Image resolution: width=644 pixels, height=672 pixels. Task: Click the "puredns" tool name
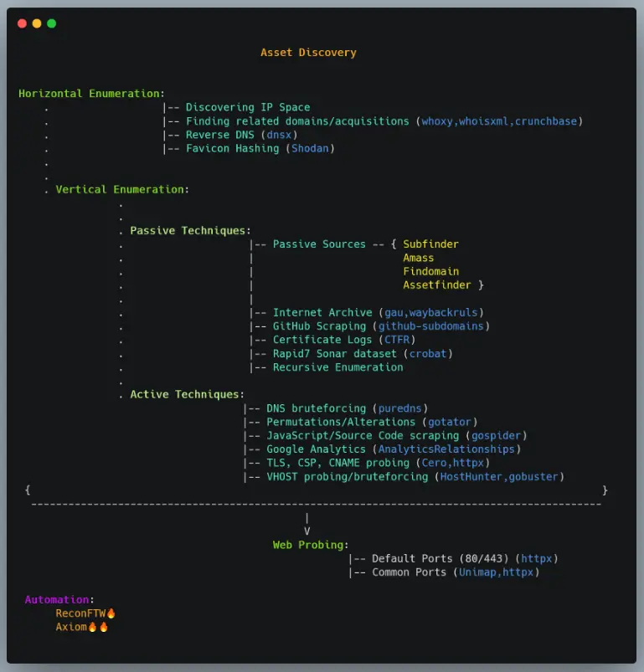tap(400, 408)
